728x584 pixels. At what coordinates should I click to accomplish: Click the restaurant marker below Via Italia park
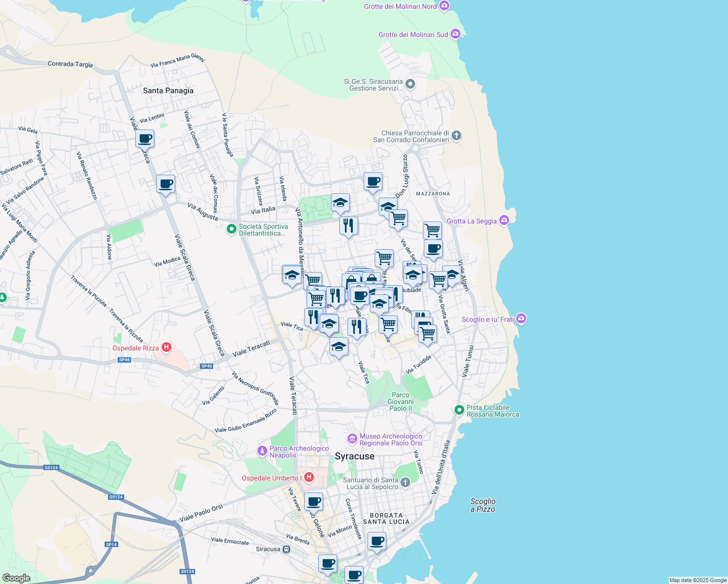pyautogui.click(x=348, y=226)
